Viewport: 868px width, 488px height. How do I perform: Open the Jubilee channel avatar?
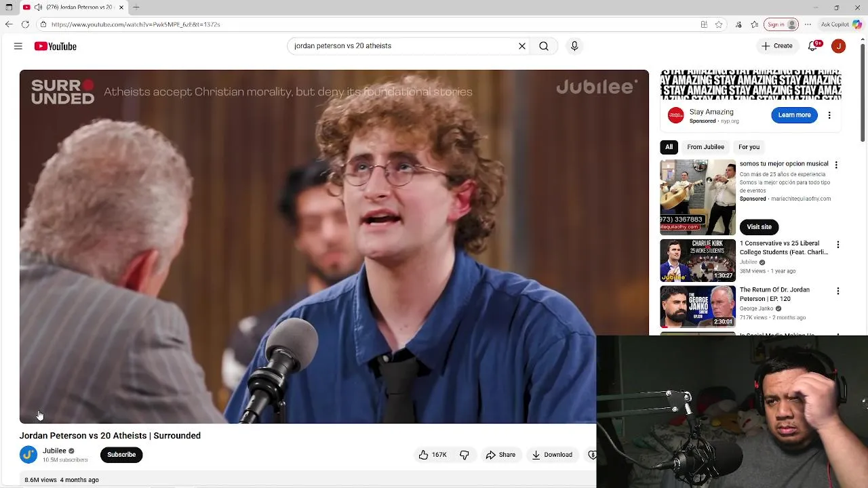(x=28, y=455)
